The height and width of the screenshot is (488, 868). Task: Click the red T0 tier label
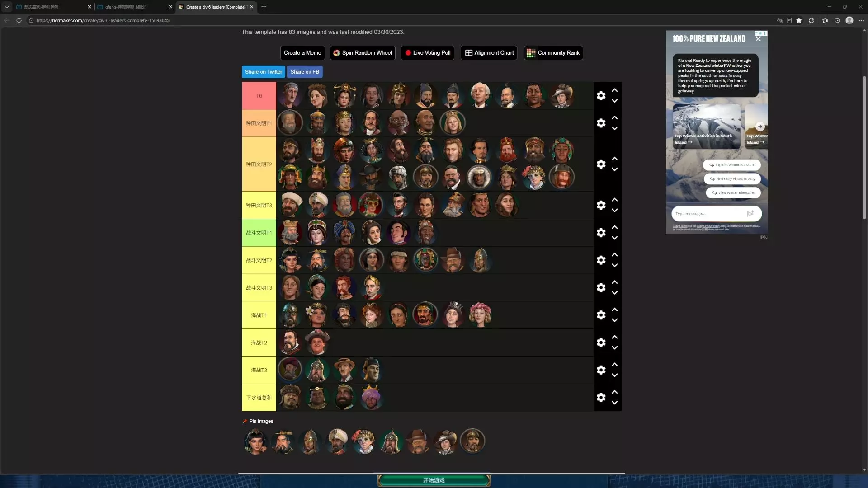coord(259,96)
